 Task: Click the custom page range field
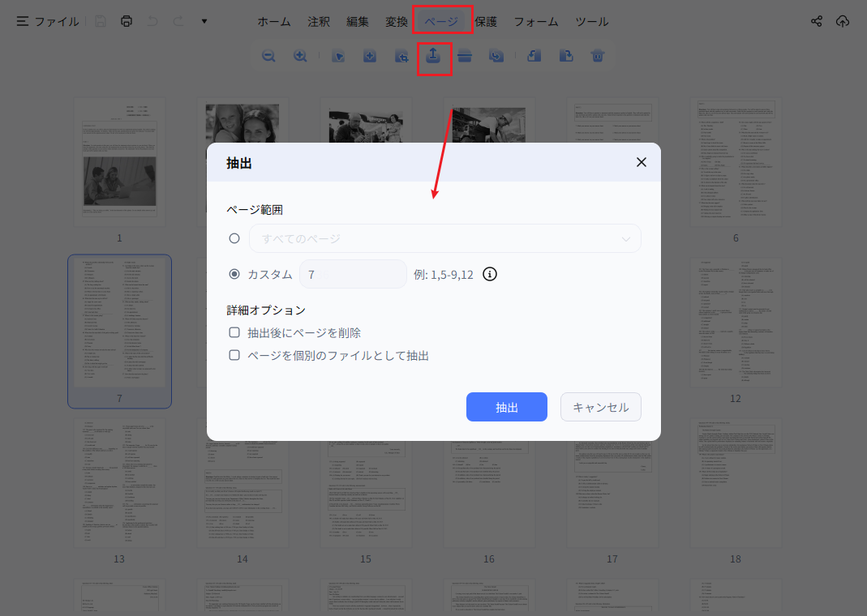tap(353, 274)
